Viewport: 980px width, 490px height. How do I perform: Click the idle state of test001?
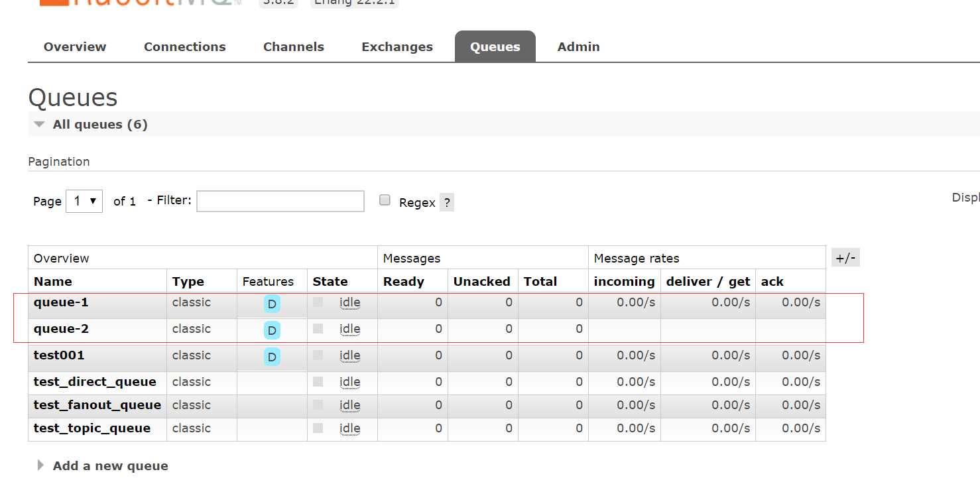(x=350, y=355)
